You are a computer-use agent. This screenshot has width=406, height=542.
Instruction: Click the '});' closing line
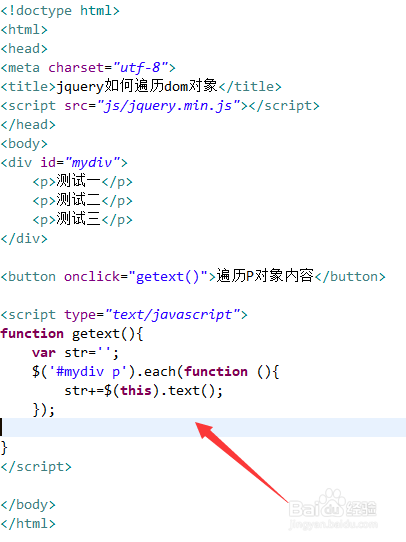44,410
